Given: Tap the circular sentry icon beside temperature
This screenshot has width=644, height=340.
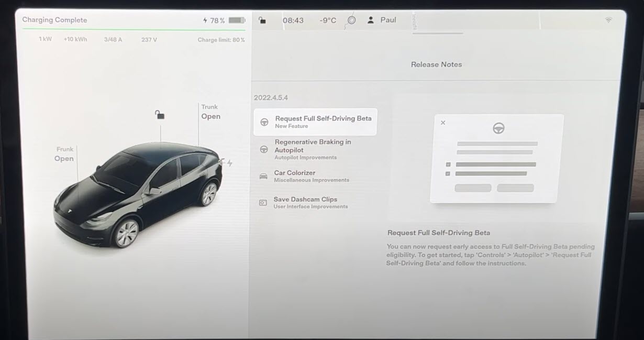Looking at the screenshot, I should point(352,20).
